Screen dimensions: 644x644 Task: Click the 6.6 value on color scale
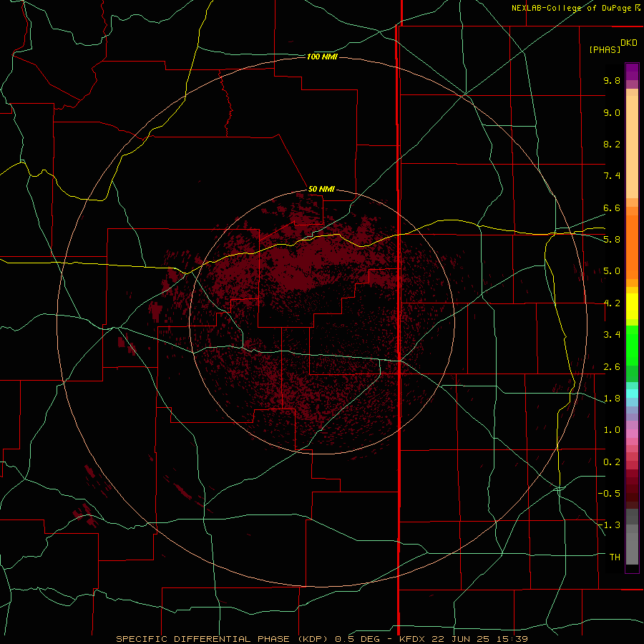[612, 208]
